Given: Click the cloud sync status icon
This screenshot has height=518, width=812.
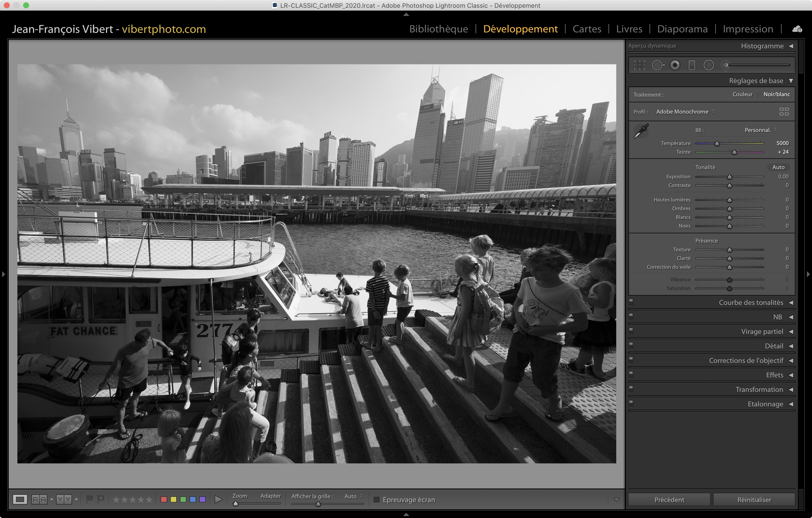Looking at the screenshot, I should [x=797, y=29].
